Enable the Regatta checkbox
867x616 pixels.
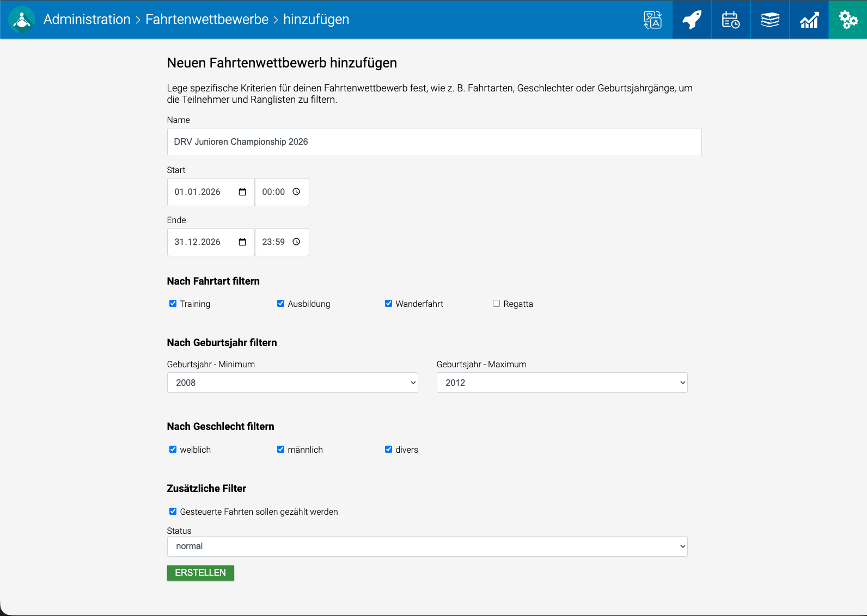(496, 304)
